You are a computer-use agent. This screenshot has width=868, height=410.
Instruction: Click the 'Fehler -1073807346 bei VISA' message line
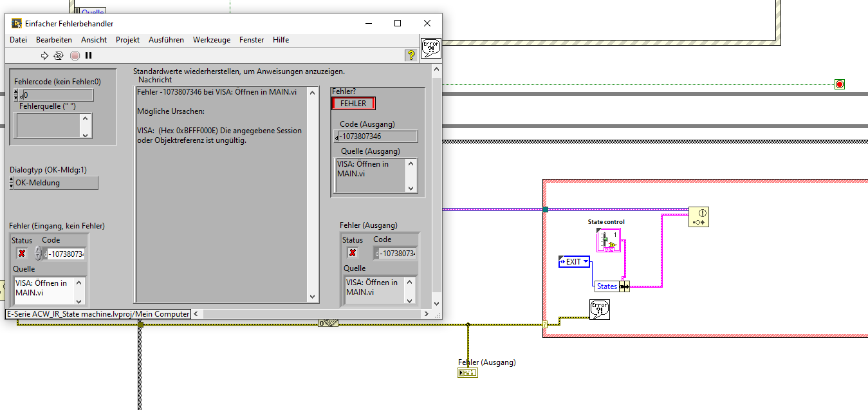217,92
